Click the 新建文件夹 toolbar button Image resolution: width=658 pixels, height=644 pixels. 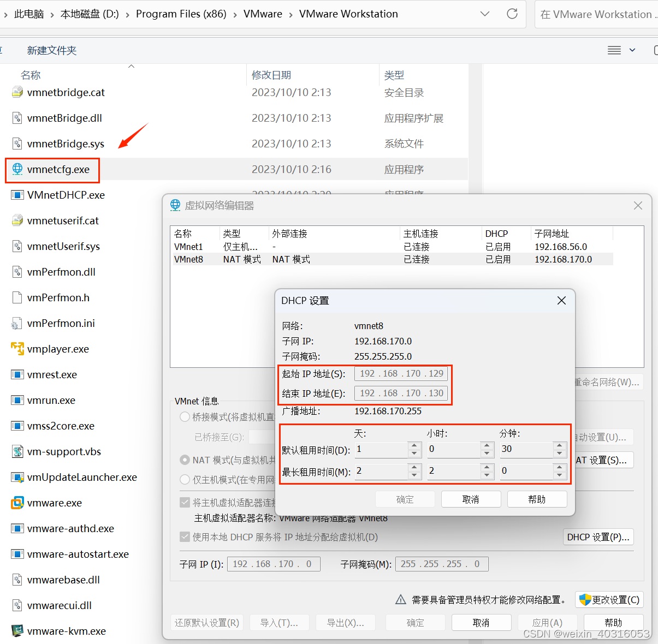click(x=52, y=50)
